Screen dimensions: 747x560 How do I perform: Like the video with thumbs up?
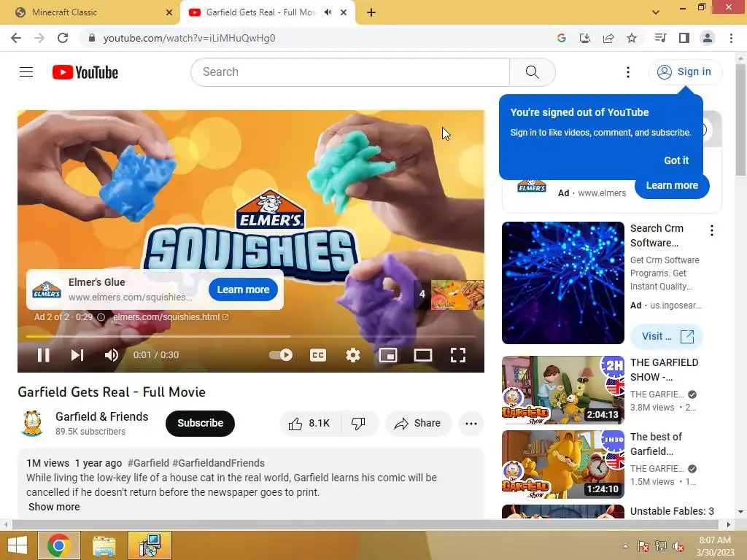click(x=309, y=424)
